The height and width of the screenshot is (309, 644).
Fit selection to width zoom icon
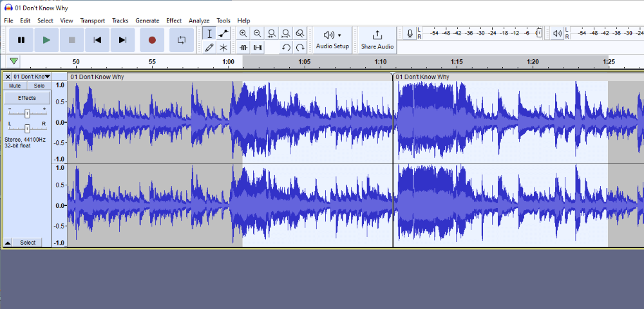point(272,33)
